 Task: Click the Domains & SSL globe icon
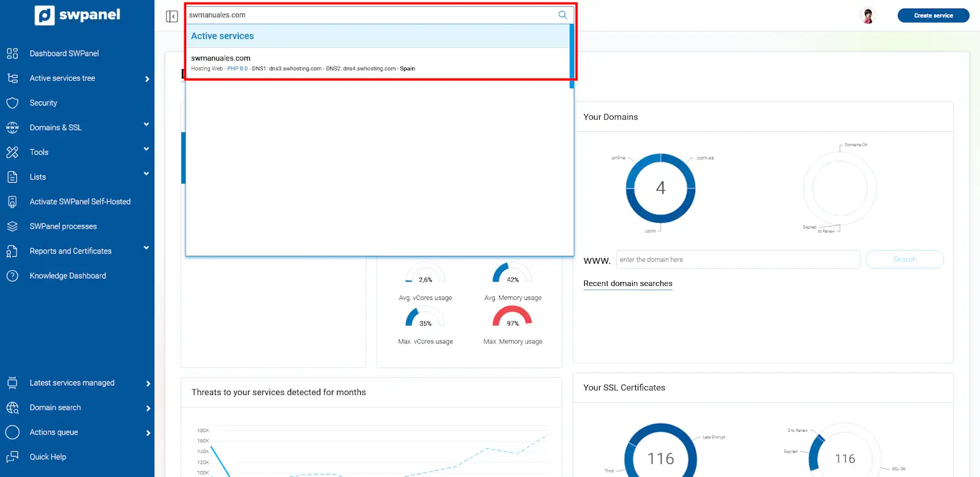point(12,127)
